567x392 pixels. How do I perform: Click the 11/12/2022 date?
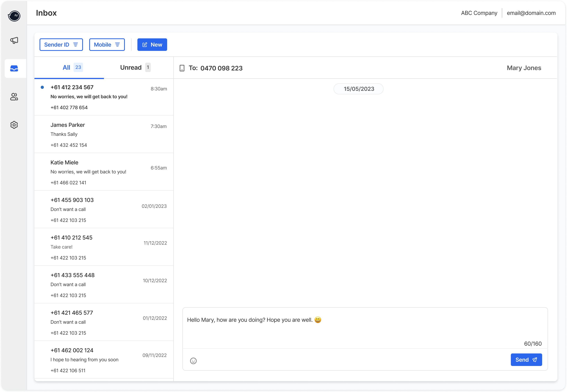tap(155, 243)
